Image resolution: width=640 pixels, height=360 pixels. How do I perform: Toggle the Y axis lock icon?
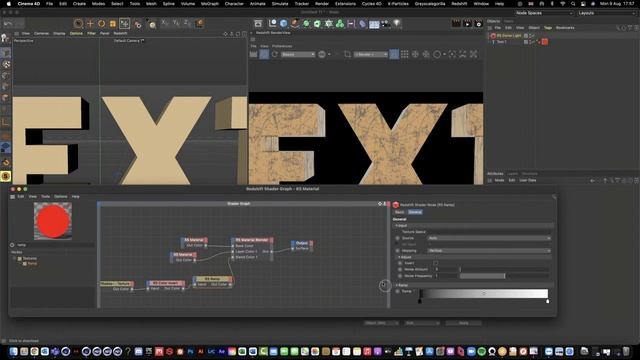(x=176, y=23)
